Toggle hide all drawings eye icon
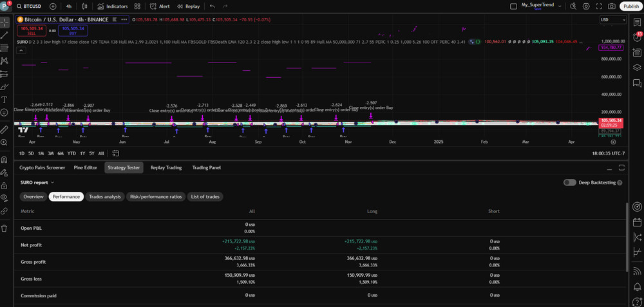Viewport: 644px width, 307px height. point(5,198)
